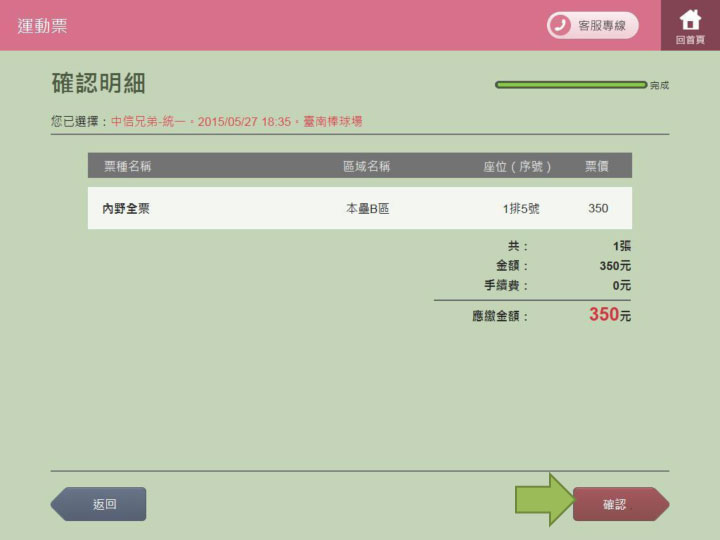Click the 運動票 header title
The width and height of the screenshot is (720, 540).
(x=42, y=26)
